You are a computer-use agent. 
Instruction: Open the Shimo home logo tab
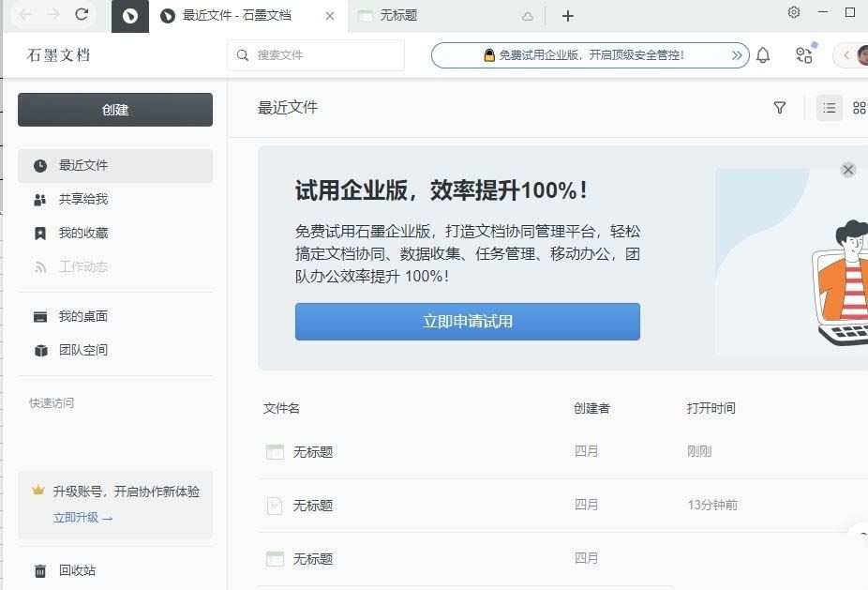click(x=130, y=16)
